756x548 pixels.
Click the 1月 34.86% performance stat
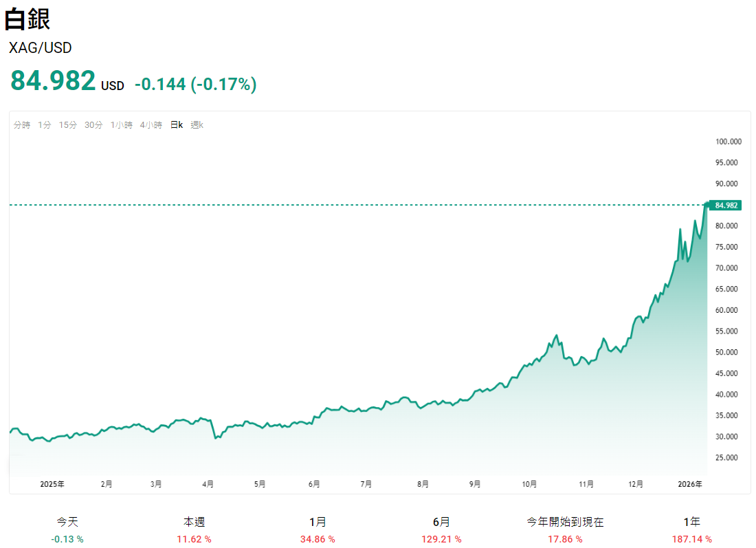point(317,530)
